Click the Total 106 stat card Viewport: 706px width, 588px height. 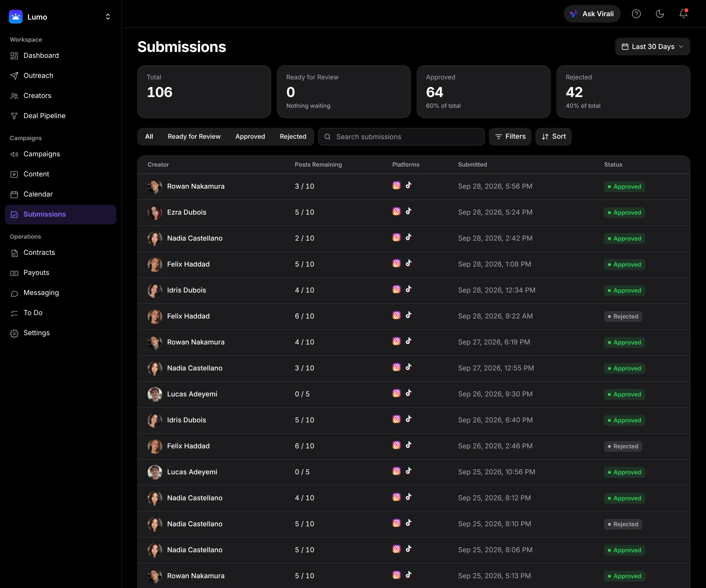[x=204, y=92]
